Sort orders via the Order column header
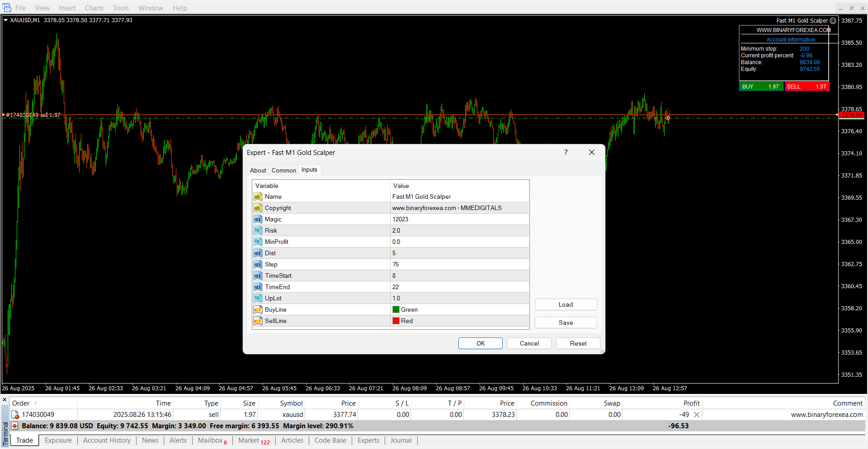 (x=21, y=403)
